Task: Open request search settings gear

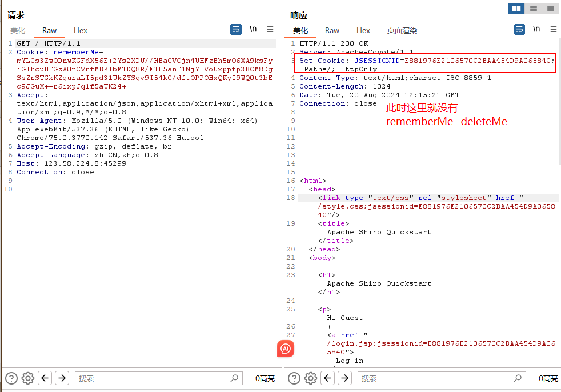Action: (28, 378)
